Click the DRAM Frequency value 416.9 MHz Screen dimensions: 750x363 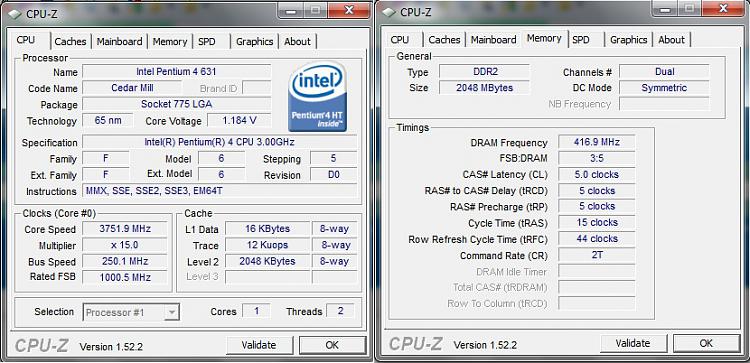pos(597,142)
